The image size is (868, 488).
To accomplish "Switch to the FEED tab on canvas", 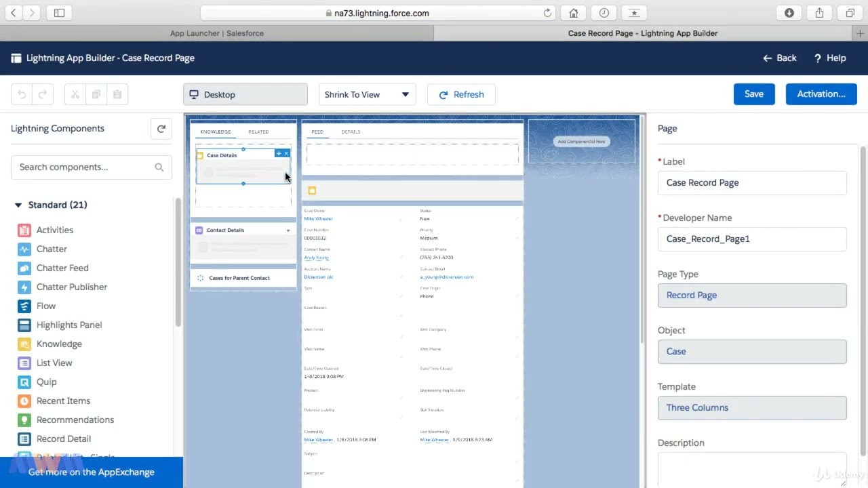I will tap(317, 132).
